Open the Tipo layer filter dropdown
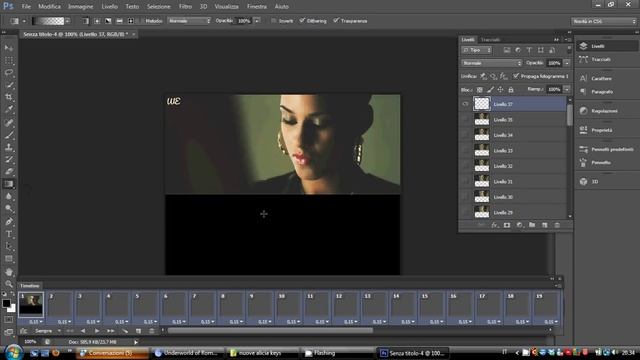Screen dimensions: 640x360 (476, 50)
